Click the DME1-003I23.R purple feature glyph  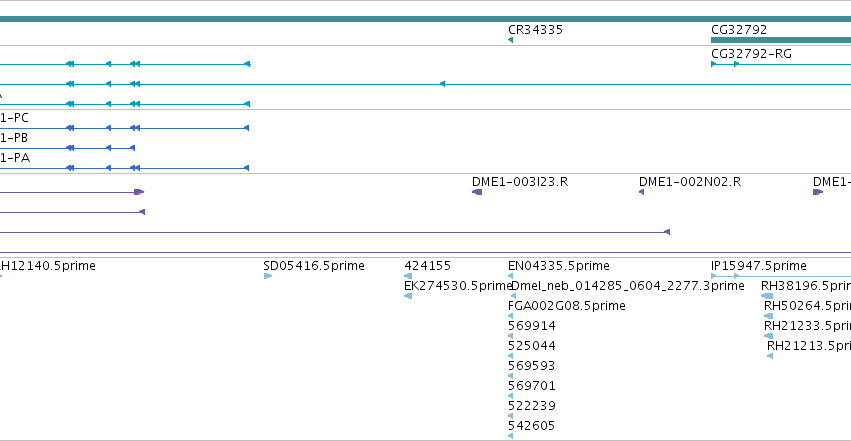click(477, 192)
